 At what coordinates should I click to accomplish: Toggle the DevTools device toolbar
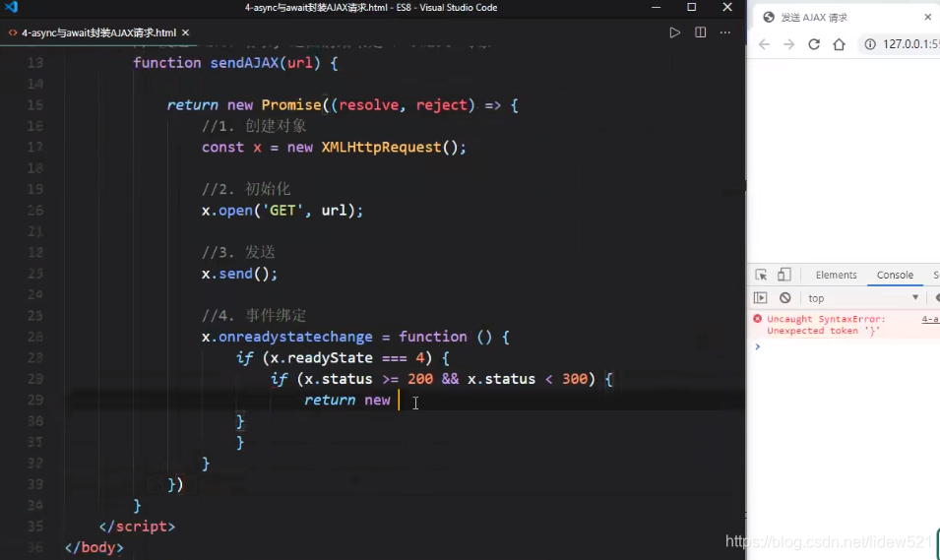(x=784, y=275)
